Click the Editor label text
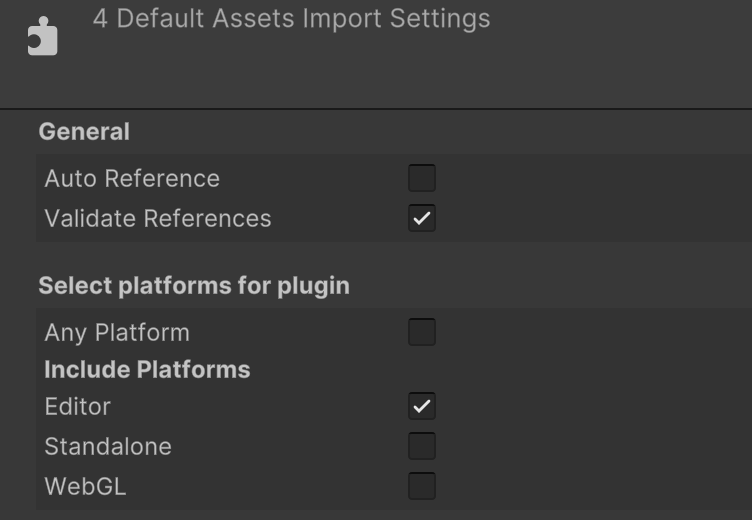752x520 pixels. [77, 407]
